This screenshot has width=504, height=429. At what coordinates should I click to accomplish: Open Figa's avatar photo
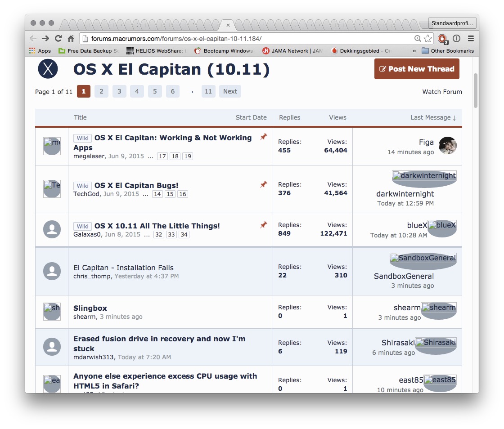pos(447,145)
